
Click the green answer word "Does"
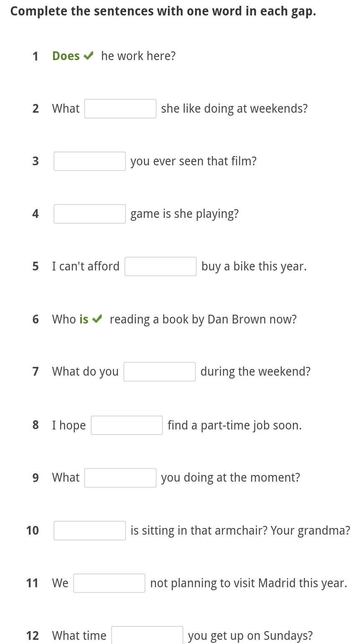tap(66, 56)
